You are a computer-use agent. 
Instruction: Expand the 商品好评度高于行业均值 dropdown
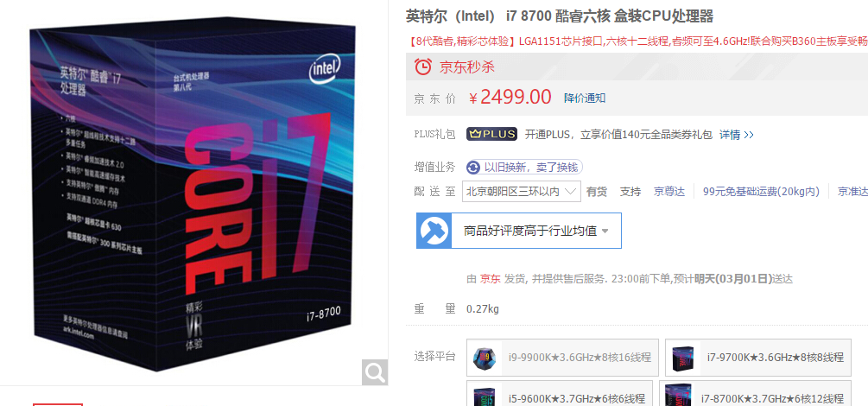point(519,231)
